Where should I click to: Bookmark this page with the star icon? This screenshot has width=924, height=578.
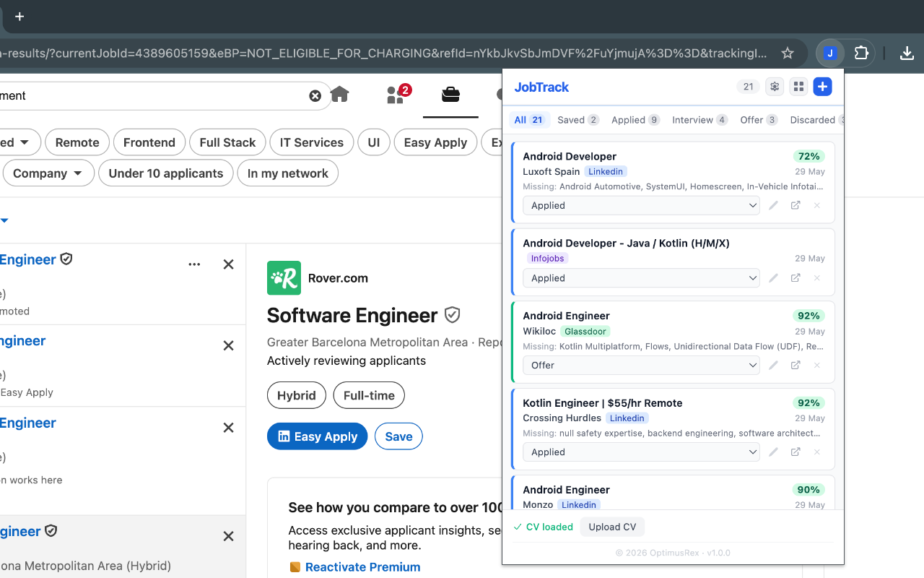coord(788,53)
